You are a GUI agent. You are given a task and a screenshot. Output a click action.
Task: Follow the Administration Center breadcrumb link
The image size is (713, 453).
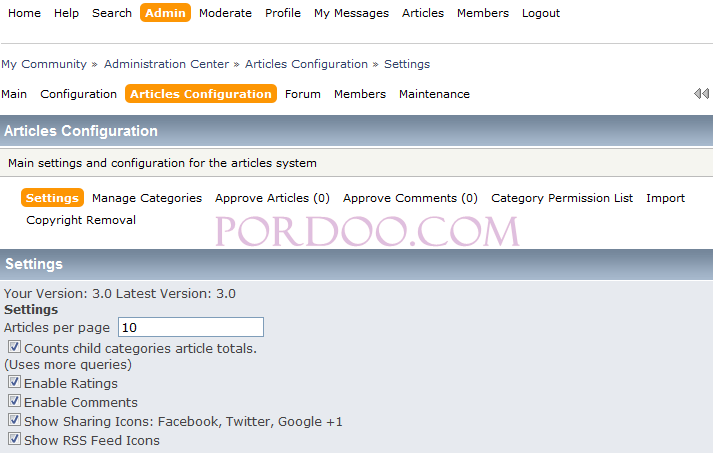pyautogui.click(x=166, y=64)
